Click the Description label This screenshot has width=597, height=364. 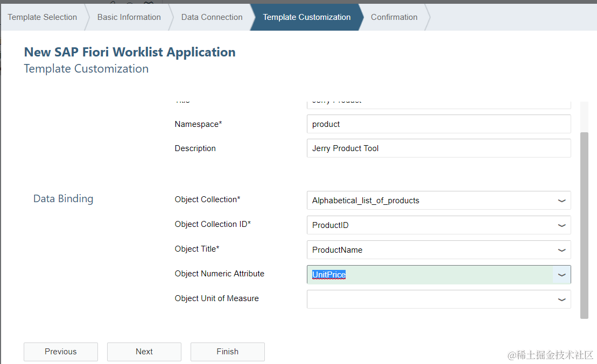pyautogui.click(x=195, y=148)
